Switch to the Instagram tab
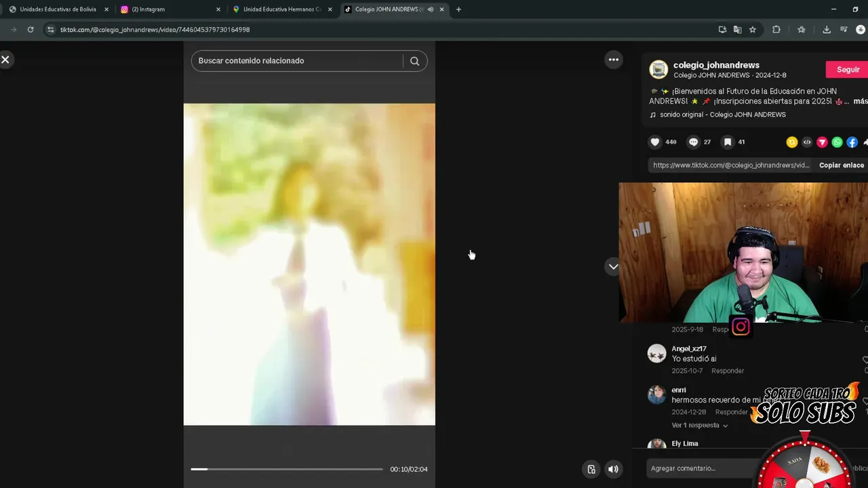Screen dimensions: 868x488 click(x=170, y=9)
